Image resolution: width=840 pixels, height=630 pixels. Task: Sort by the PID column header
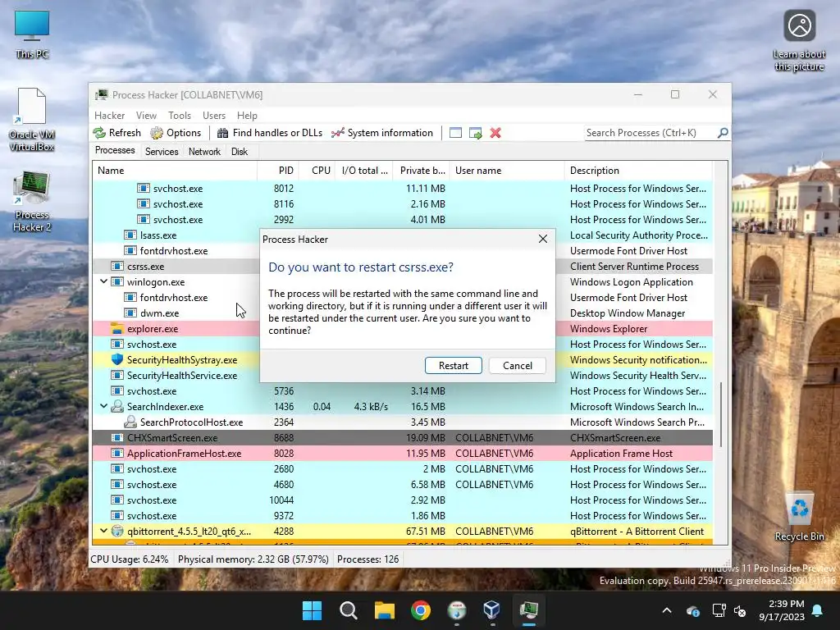(278, 171)
